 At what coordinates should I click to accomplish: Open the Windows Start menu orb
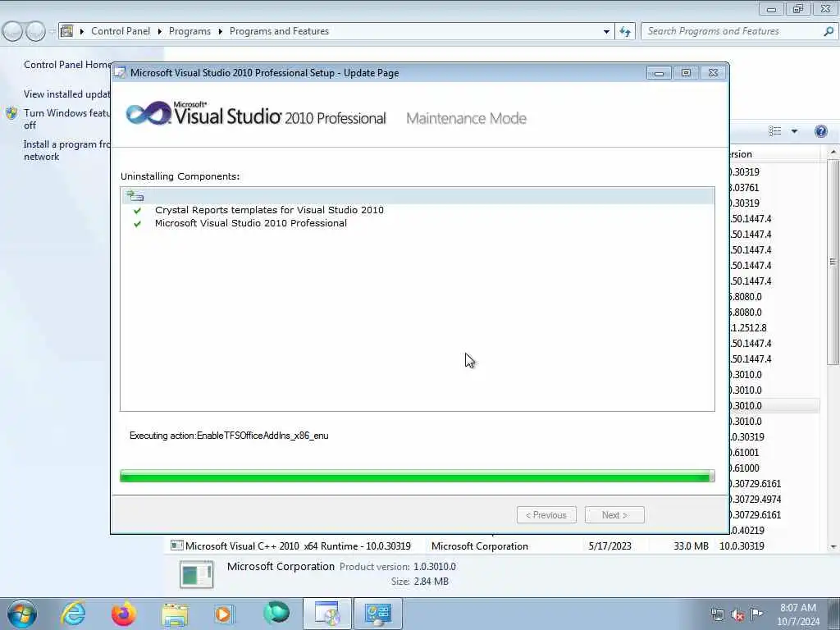pyautogui.click(x=22, y=614)
